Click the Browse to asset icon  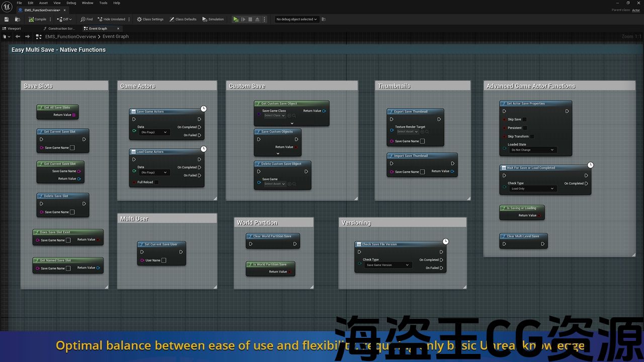pyautogui.click(x=18, y=19)
